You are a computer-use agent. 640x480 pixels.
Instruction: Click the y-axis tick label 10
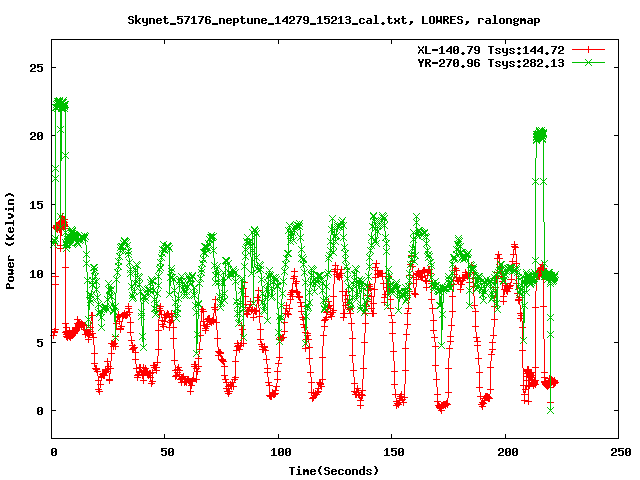point(35,273)
